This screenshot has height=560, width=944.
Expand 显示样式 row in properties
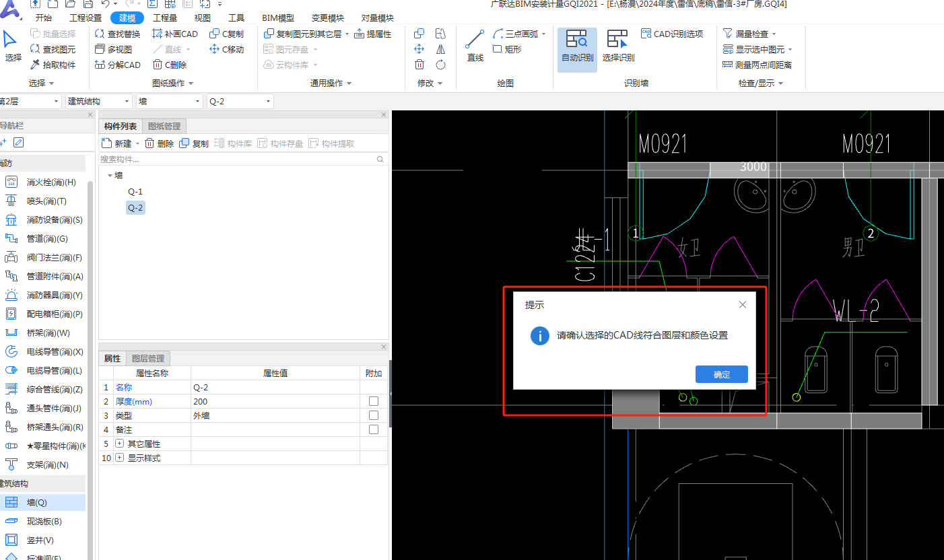[x=120, y=458]
